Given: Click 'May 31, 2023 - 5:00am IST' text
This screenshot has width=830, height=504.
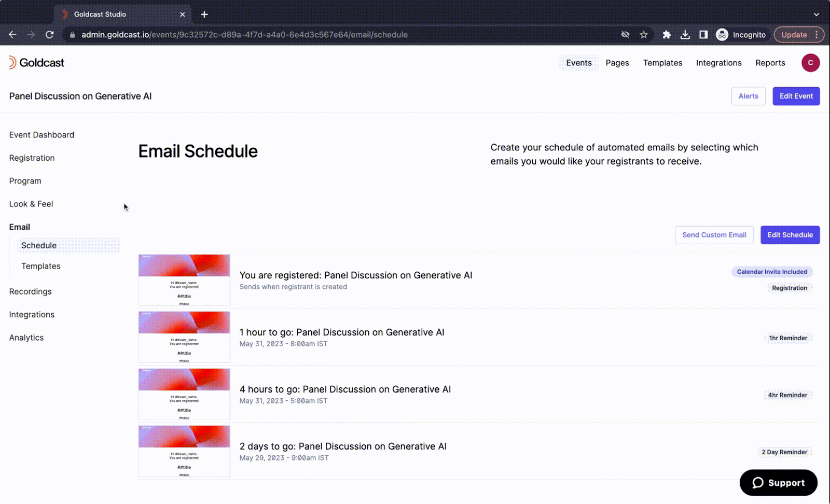Looking at the screenshot, I should click(283, 401).
